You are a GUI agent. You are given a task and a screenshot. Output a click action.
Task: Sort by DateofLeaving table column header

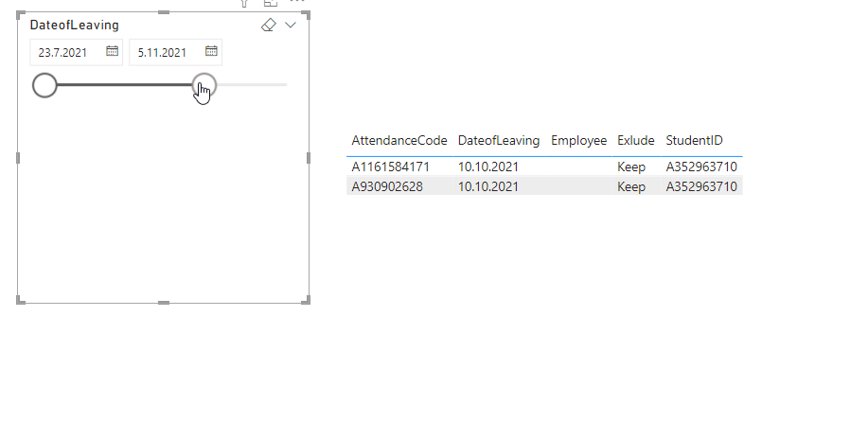(x=499, y=141)
